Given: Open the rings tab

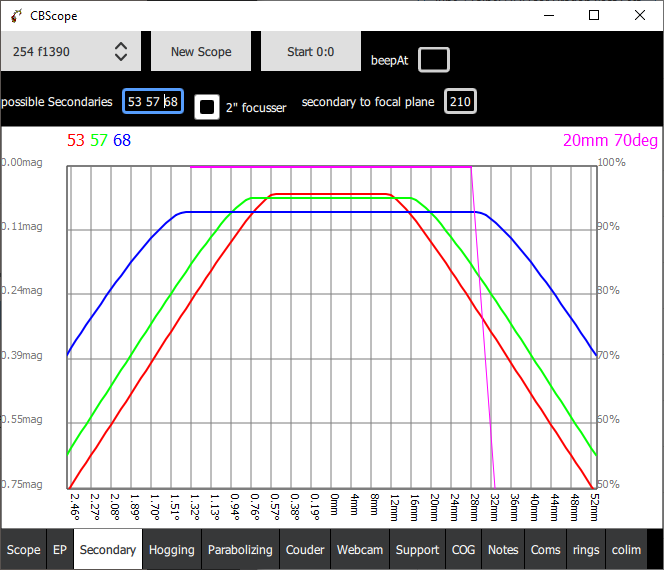Looking at the screenshot, I should coord(586,549).
